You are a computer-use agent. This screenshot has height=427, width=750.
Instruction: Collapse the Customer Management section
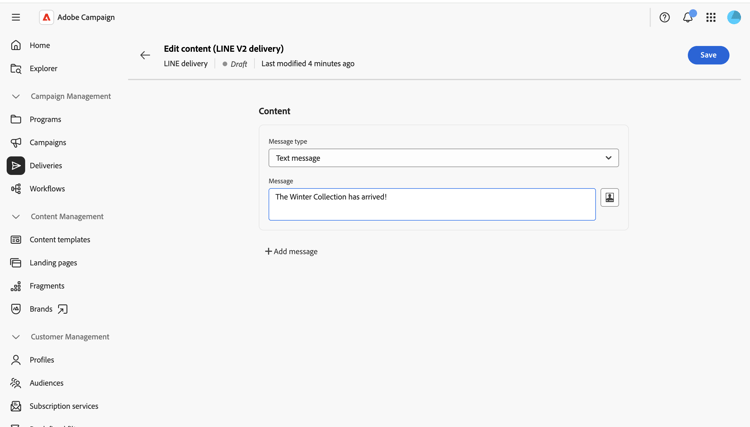16,337
